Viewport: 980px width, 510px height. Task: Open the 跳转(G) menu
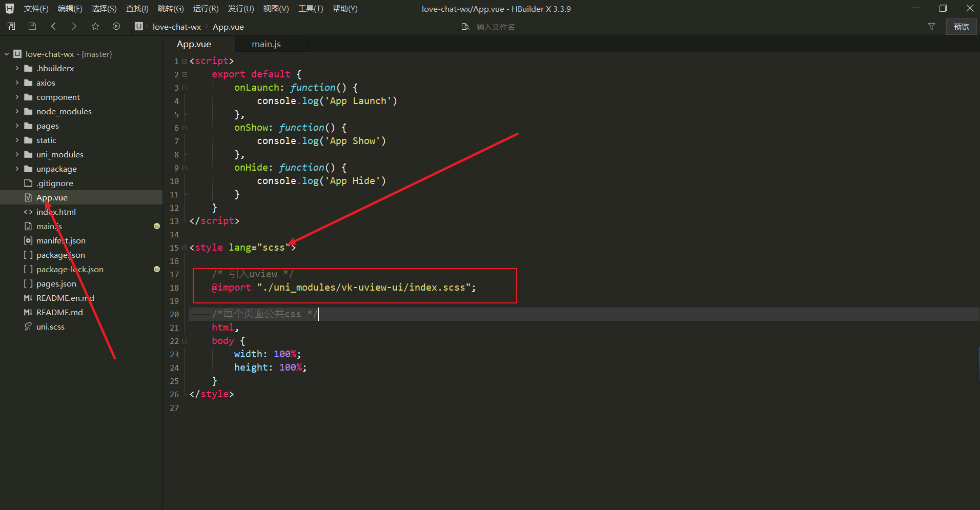[x=171, y=9]
